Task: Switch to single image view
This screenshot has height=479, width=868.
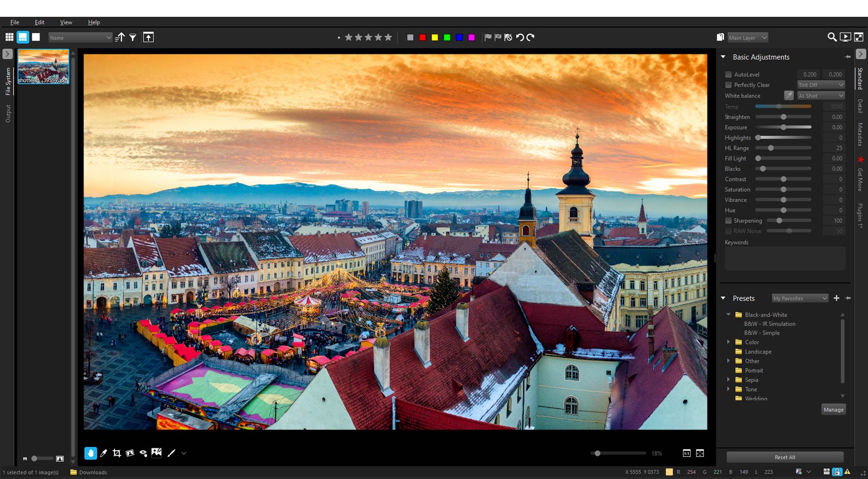Action: 36,37
